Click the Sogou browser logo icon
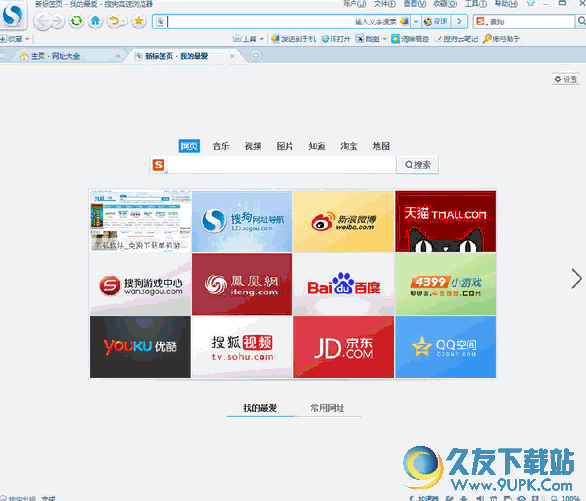 point(13,16)
